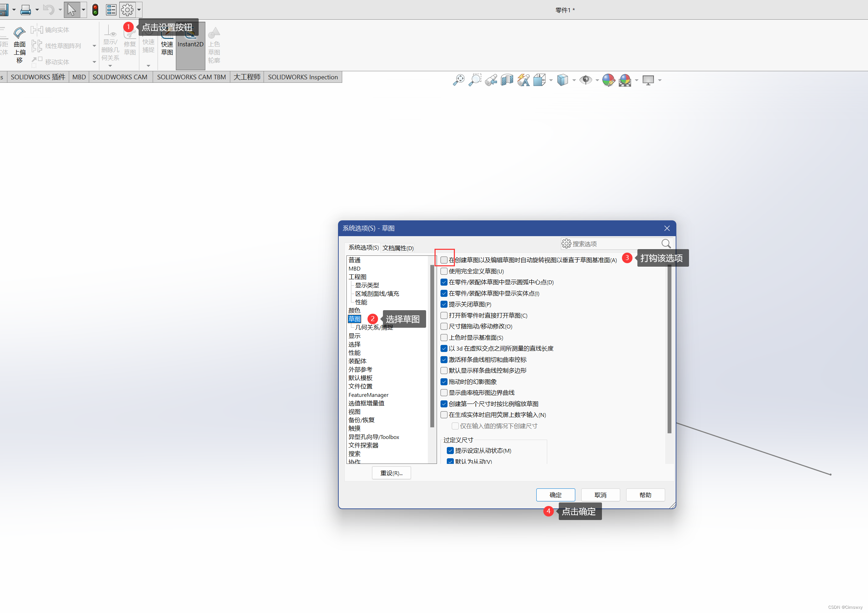
Task: Click the 重设(R)... button
Action: coord(391,473)
